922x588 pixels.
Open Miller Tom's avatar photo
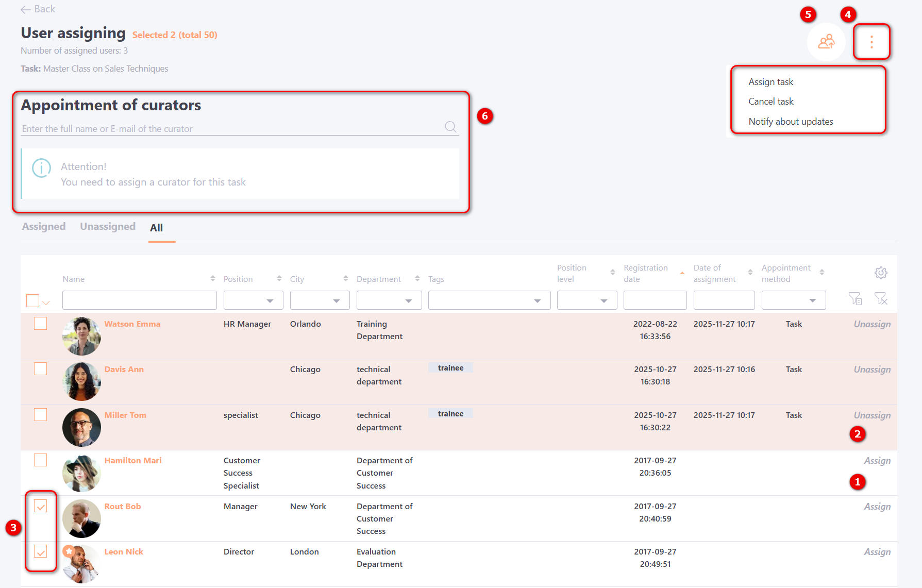point(81,427)
